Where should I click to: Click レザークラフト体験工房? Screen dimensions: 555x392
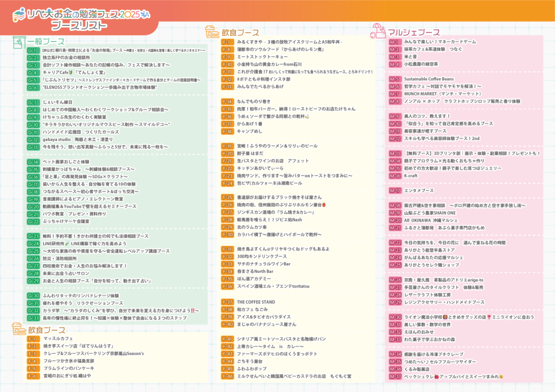click(x=420, y=295)
